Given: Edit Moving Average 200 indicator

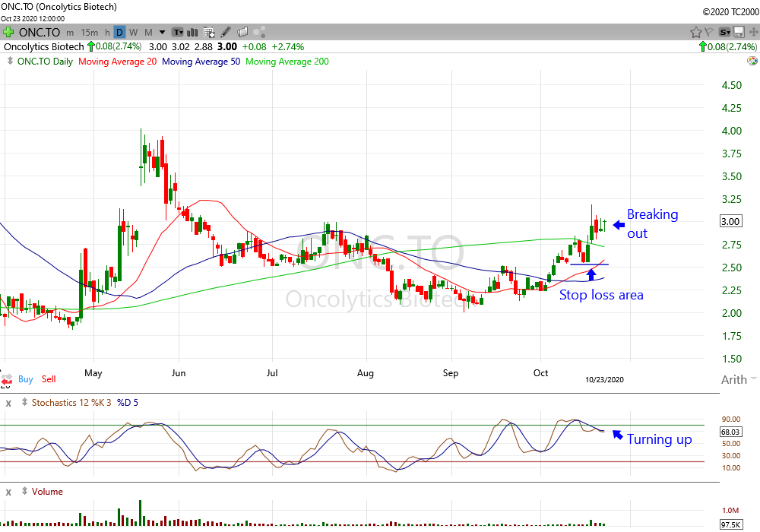Looking at the screenshot, I should coord(287,62).
